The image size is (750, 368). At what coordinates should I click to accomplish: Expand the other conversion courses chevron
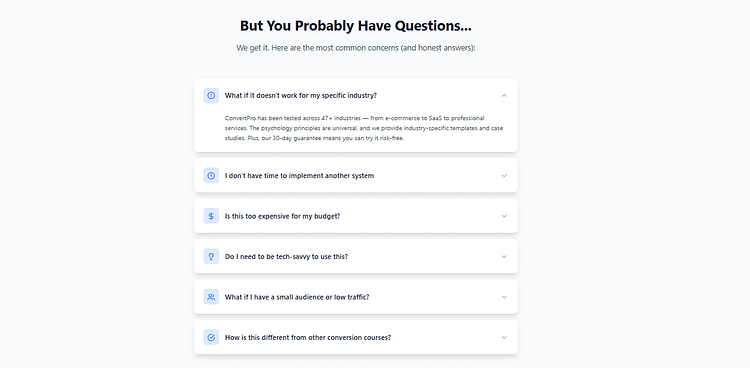pyautogui.click(x=504, y=337)
